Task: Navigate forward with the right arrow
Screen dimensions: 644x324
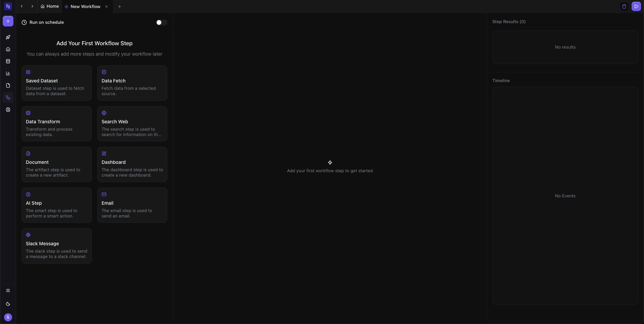Action: [x=32, y=6]
